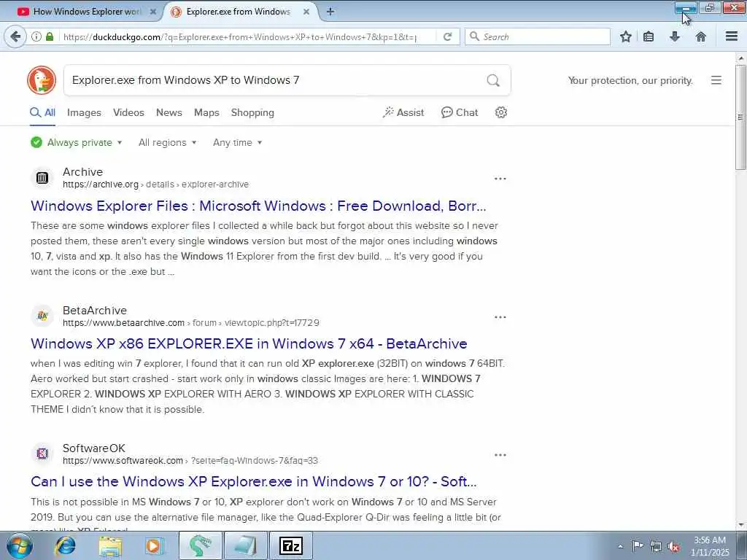Screen dimensions: 747x560
Task: Open Windows Explorer Files archive result
Action: click(258, 206)
